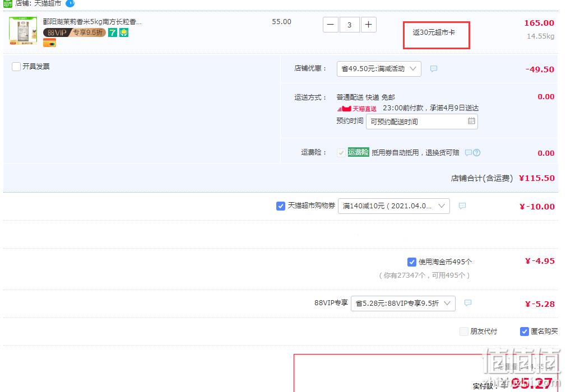Click the blue chat icon beside 天猫超市
The image size is (566, 392).
click(70, 3)
